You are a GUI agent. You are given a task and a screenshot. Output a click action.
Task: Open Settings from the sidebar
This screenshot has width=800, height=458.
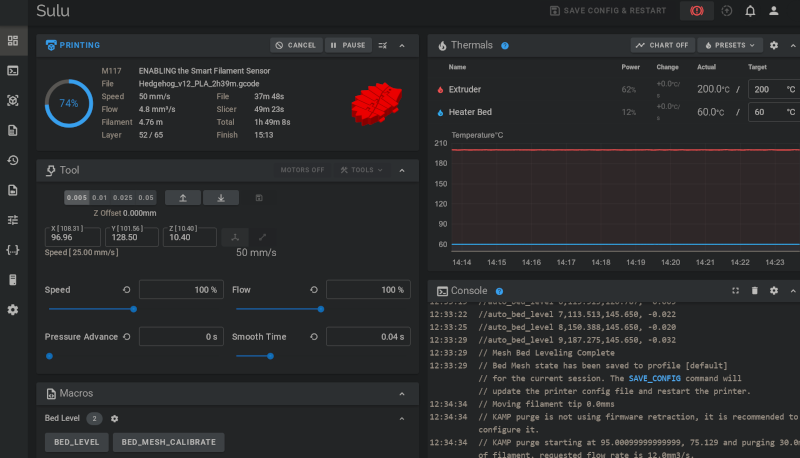13,310
